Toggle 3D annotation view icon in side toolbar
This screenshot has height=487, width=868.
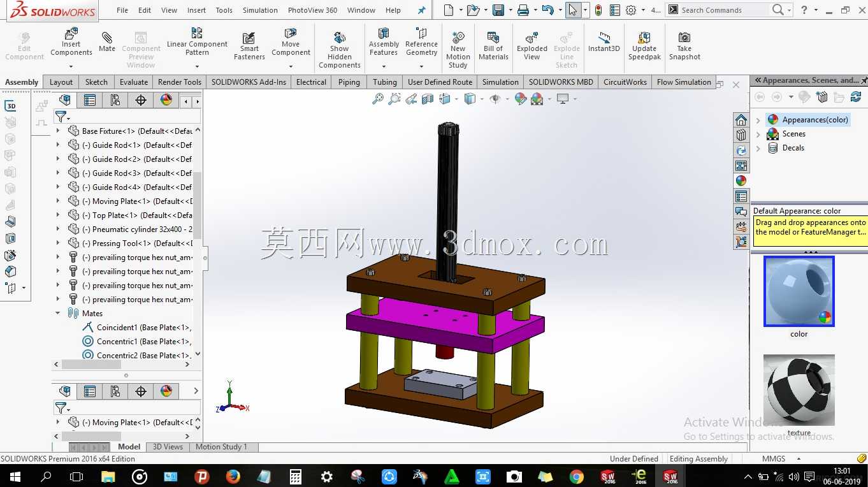tap(11, 106)
